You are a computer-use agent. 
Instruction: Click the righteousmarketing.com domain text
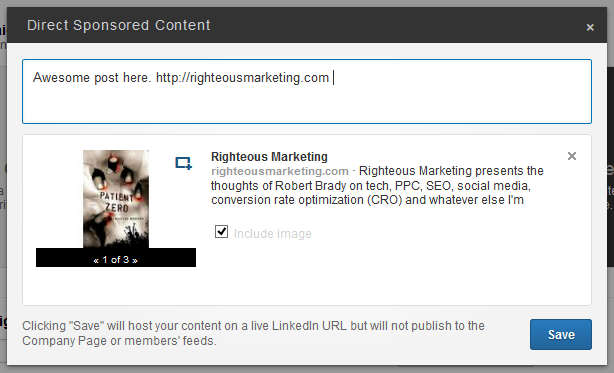coord(280,171)
